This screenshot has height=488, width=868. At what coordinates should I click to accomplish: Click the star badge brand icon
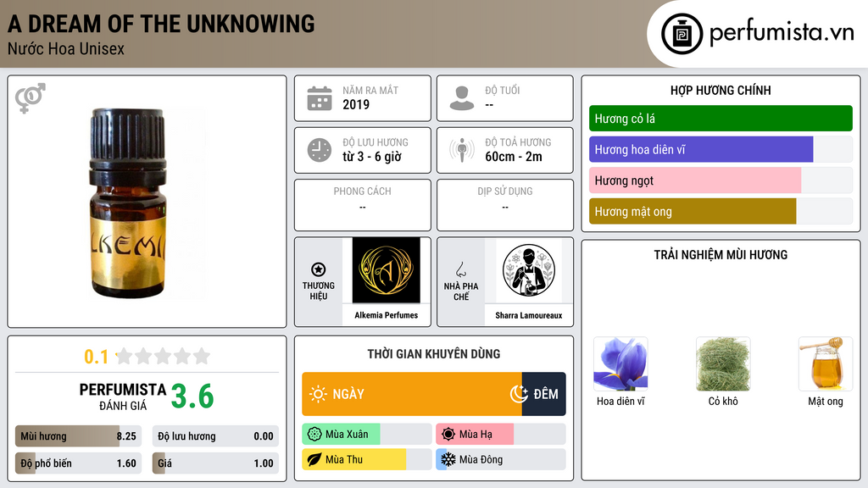(x=319, y=269)
